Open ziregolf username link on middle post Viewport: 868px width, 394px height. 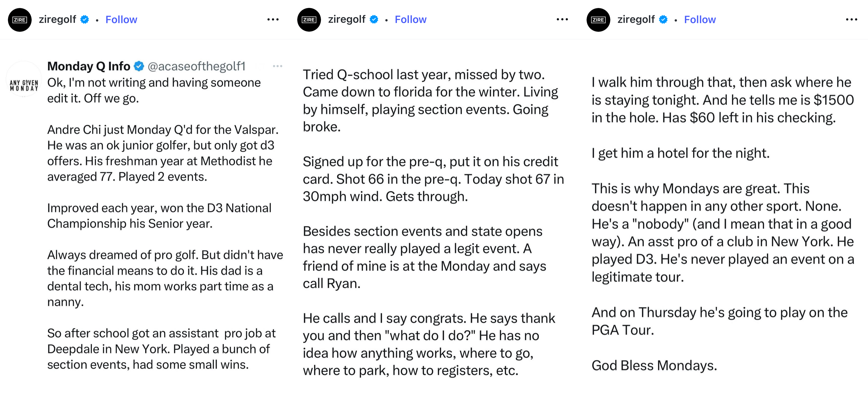click(x=346, y=20)
